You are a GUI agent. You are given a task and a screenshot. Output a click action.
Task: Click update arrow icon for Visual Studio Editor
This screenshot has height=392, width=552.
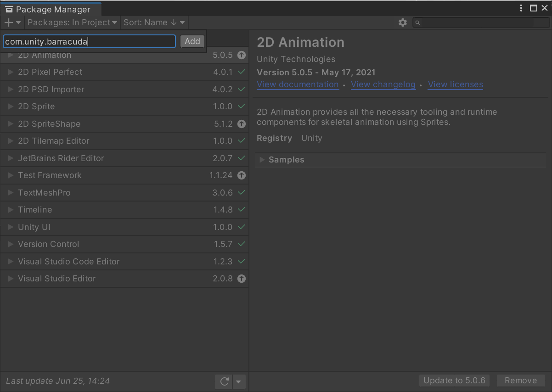242,279
